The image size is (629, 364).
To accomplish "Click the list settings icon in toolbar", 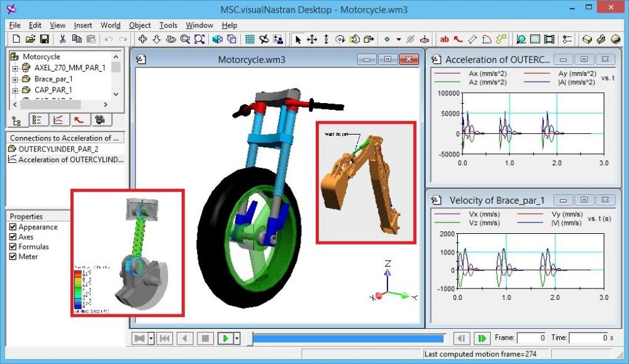I will click(567, 39).
